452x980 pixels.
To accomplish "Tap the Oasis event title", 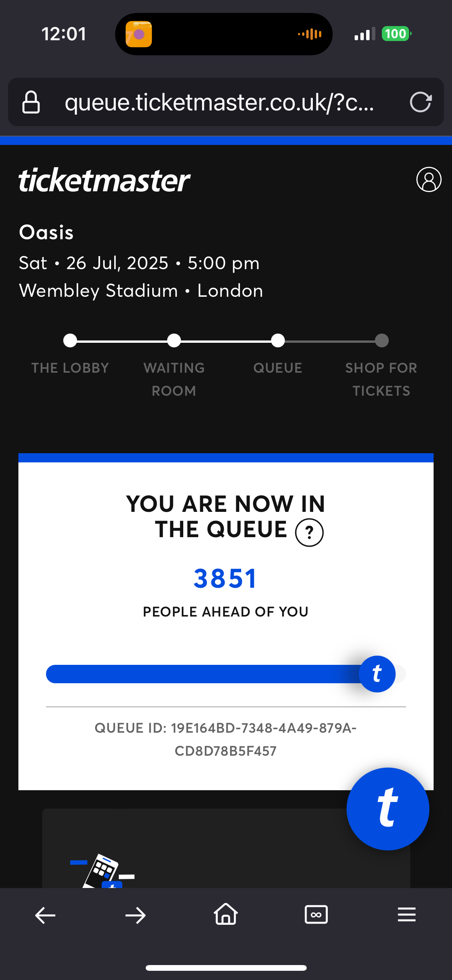I will [46, 232].
